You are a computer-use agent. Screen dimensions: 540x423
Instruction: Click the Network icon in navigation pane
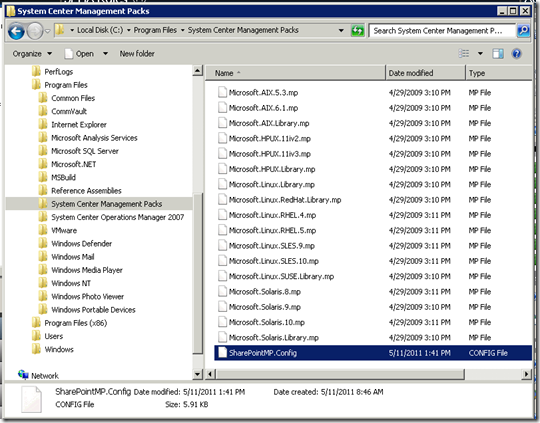click(23, 375)
